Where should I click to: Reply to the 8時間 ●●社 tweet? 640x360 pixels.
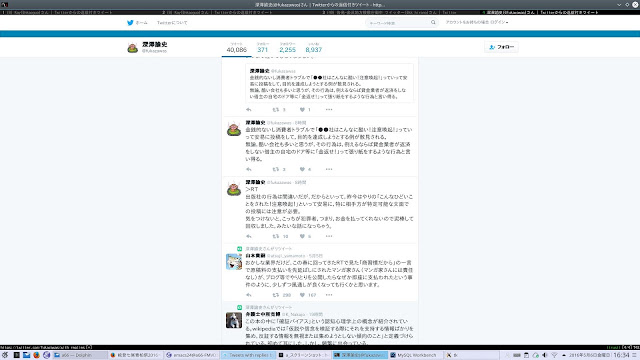click(249, 169)
